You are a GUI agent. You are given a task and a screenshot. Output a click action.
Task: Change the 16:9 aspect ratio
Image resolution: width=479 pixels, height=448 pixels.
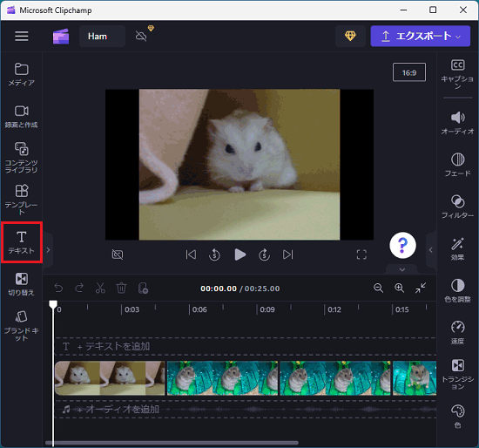click(409, 72)
